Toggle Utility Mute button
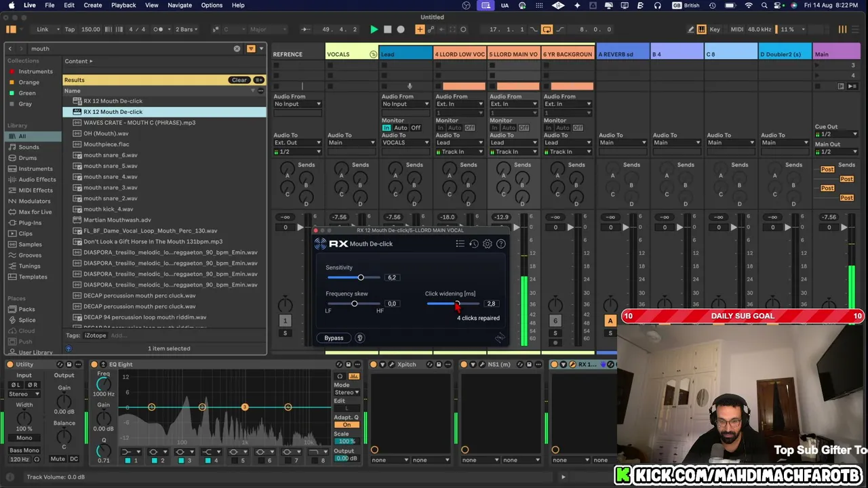Screen dimensions: 868x488 [58, 459]
